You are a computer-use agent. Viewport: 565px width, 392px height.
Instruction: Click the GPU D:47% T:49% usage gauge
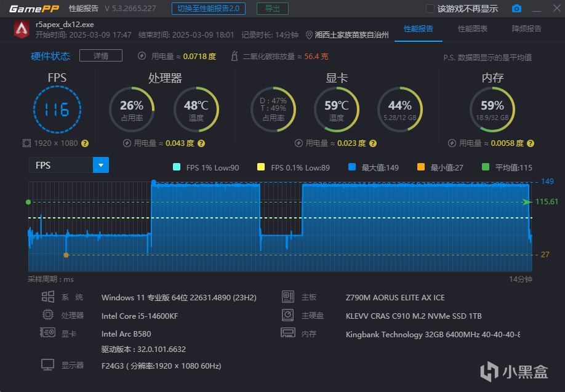(x=273, y=110)
